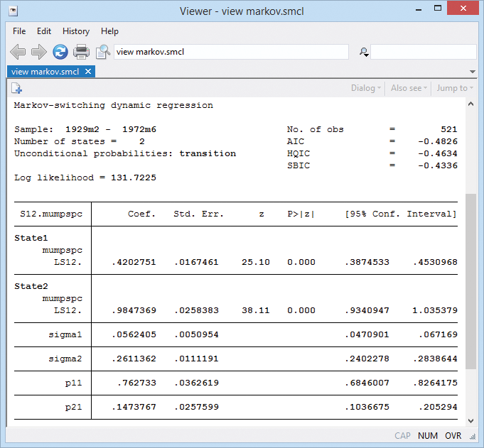Click the Forward navigation arrow
This screenshot has height=448, width=484.
[x=39, y=52]
